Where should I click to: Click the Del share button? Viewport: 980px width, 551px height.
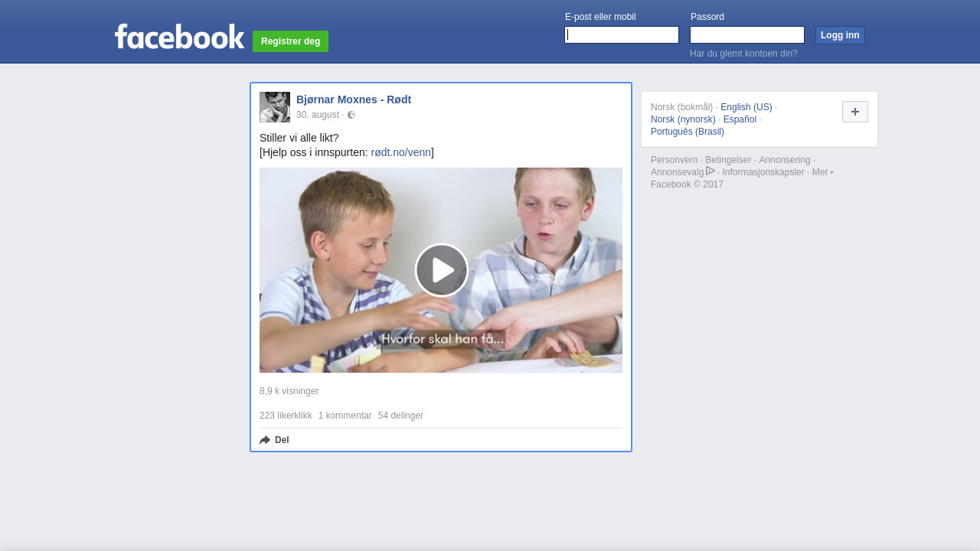click(274, 440)
